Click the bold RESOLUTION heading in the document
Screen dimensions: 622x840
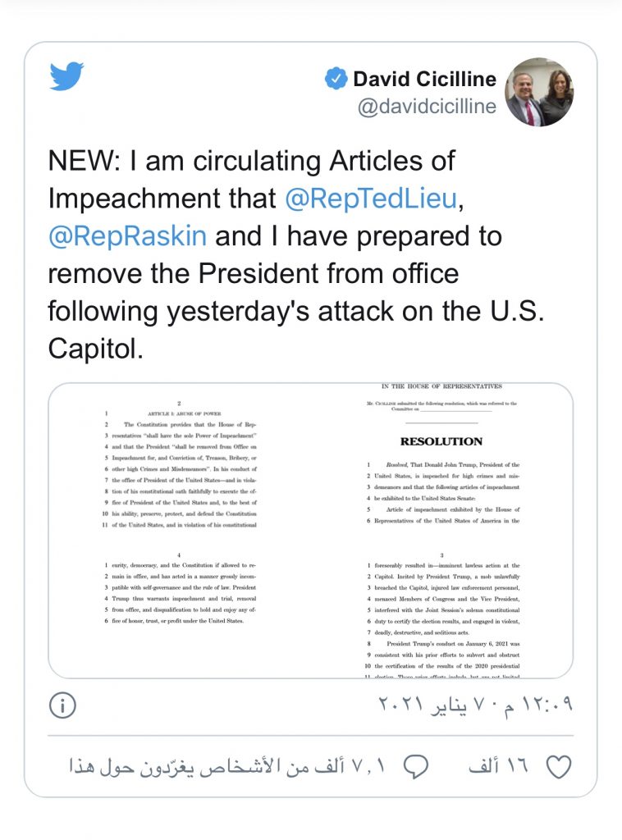click(441, 441)
